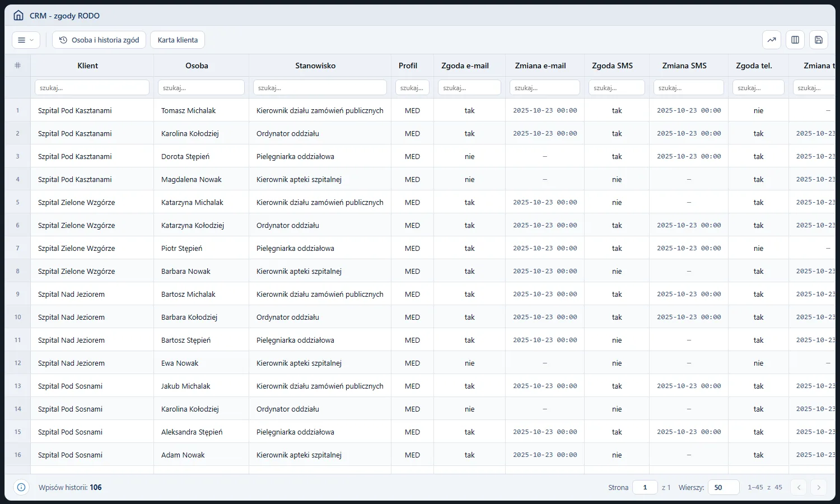This screenshot has height=504, width=840.
Task: Sort by Profil column header
Action: point(408,66)
